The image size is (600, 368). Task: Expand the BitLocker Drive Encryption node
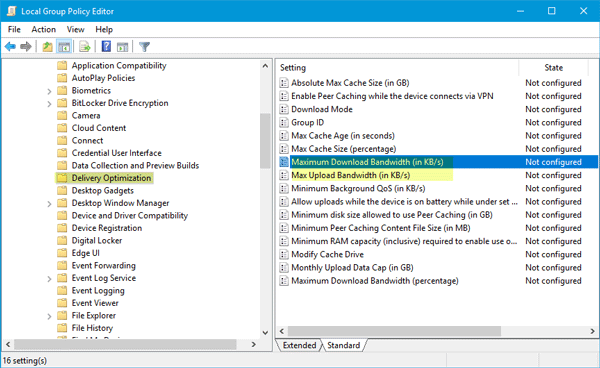point(49,104)
